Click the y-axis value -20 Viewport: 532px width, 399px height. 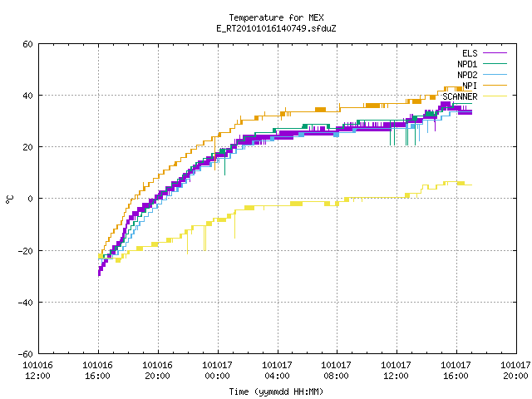(x=25, y=251)
